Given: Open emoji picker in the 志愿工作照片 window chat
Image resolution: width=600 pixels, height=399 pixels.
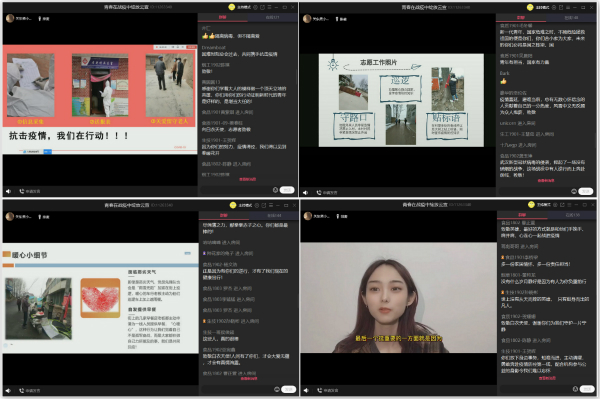Looking at the screenshot, I should pos(574,191).
